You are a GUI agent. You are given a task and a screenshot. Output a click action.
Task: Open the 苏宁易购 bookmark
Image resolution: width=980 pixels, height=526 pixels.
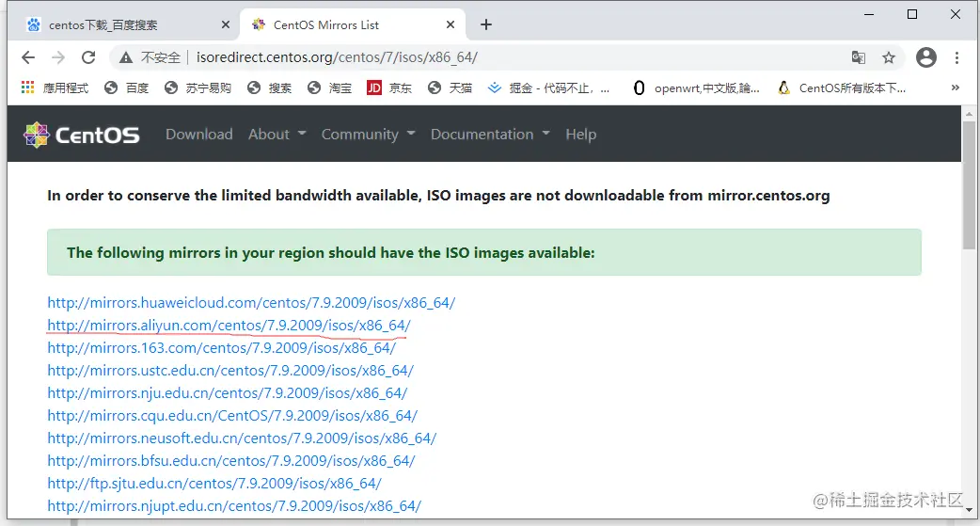tap(198, 88)
